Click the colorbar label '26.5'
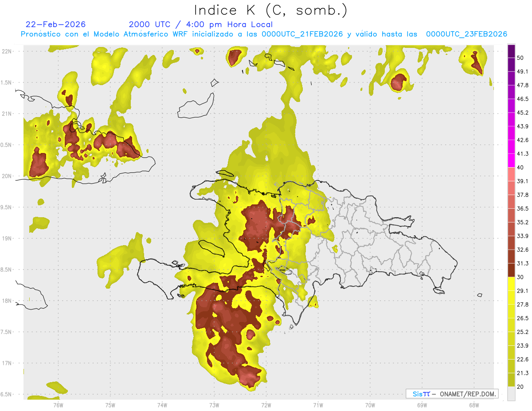This screenshot has width=532, height=411. tap(523, 318)
